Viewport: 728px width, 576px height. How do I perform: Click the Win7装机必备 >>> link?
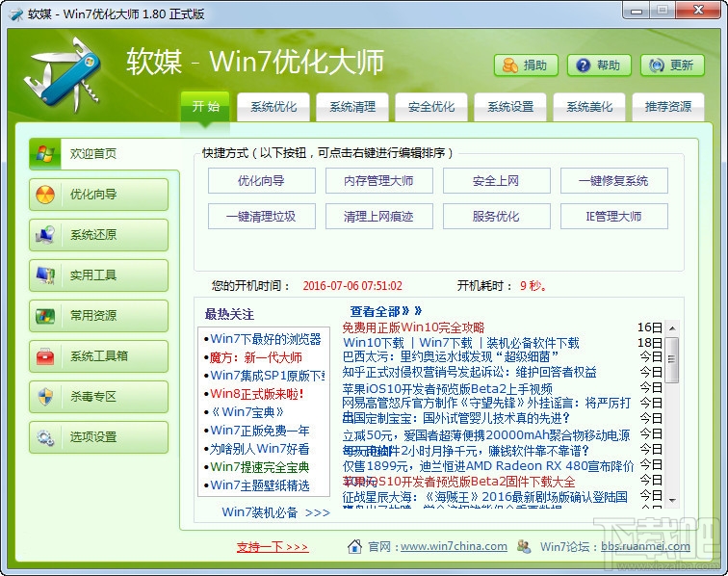click(x=275, y=512)
